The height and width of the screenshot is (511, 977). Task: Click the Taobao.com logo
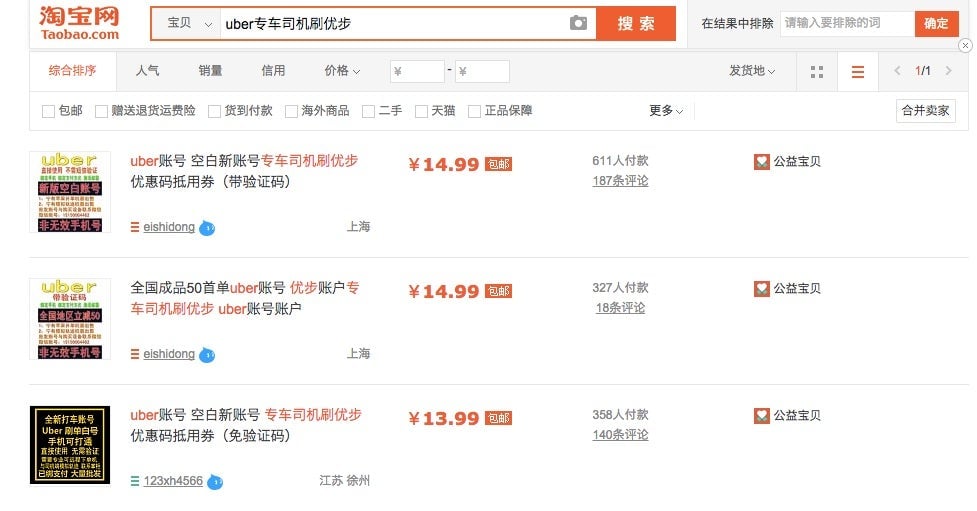coord(79,23)
